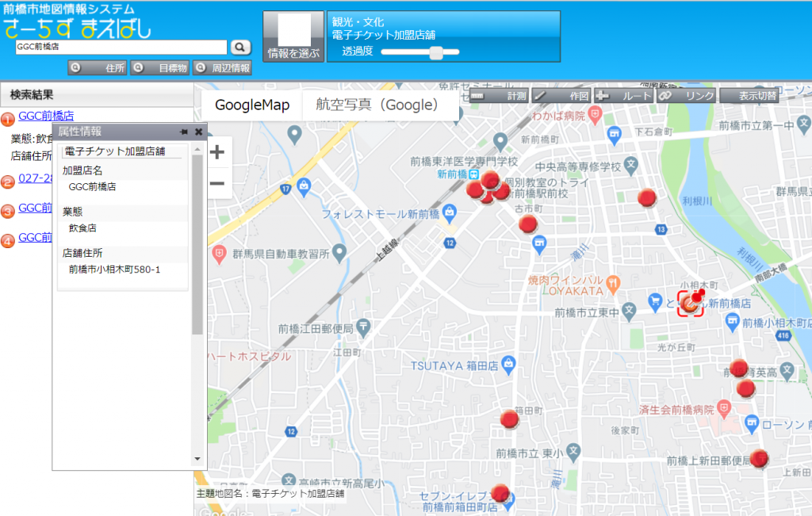Screen dimensions: 812x516
Task: Switch to GoogleMap base layer
Action: [252, 105]
